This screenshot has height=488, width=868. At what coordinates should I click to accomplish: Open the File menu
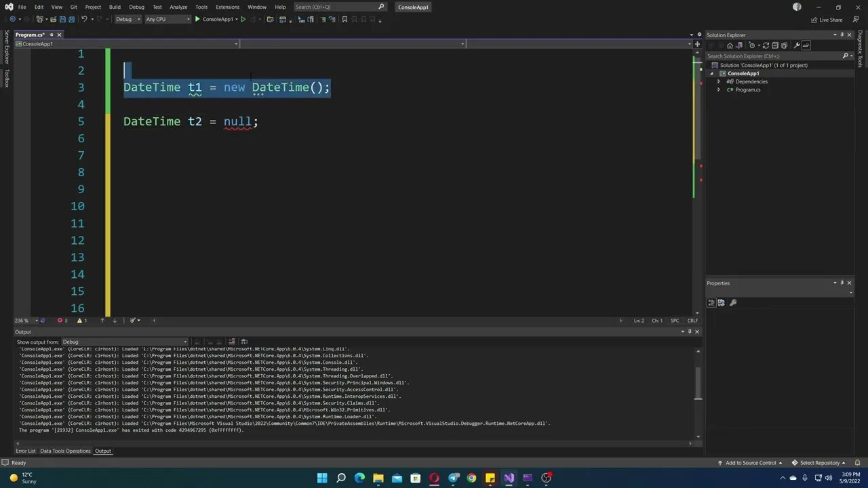point(22,7)
